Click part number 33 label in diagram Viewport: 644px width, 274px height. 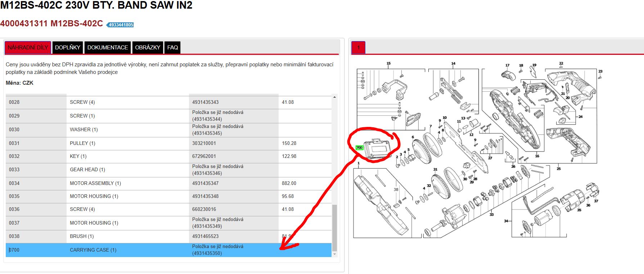pos(491,215)
